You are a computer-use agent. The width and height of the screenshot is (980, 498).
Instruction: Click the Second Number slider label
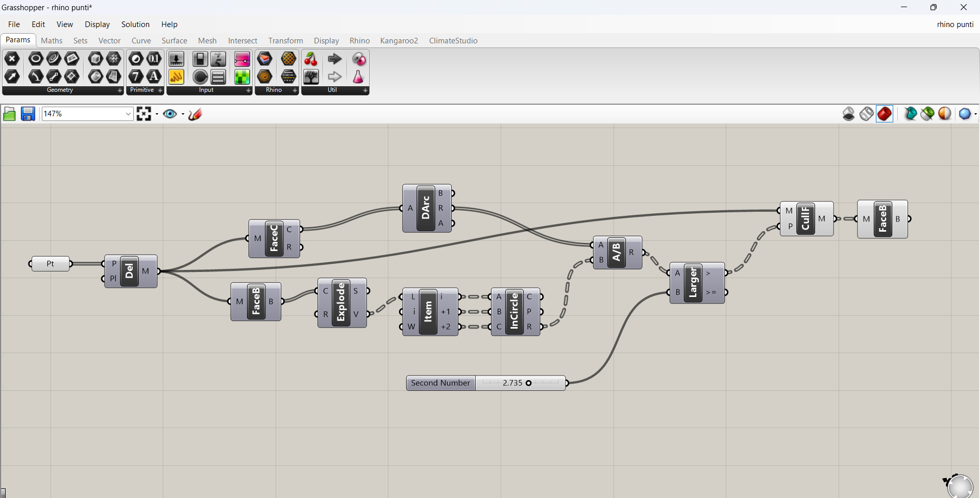tap(441, 383)
